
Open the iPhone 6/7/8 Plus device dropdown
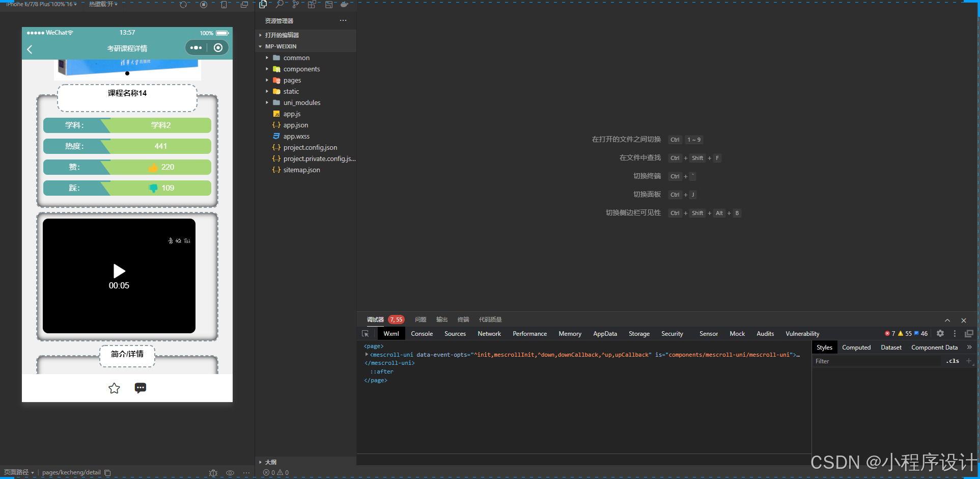coord(41,4)
